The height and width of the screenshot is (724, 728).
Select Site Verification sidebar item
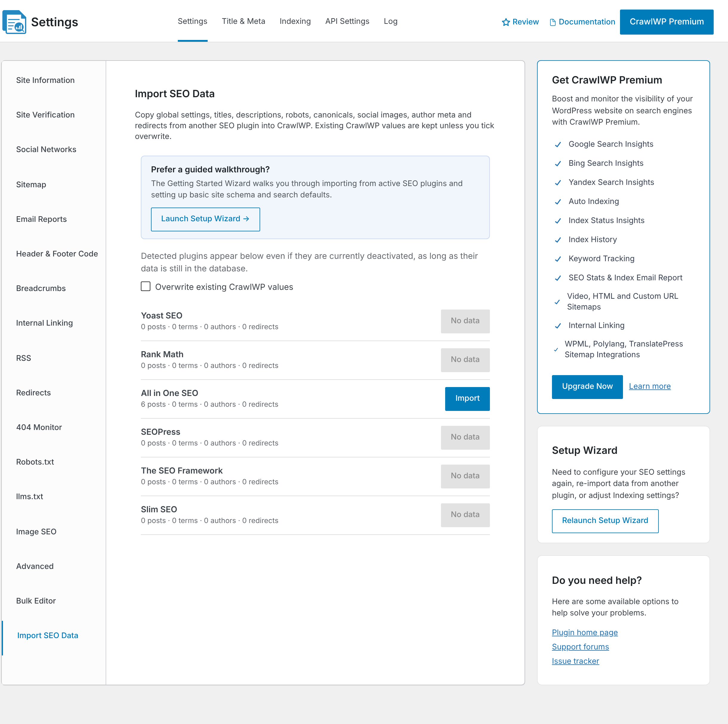point(46,115)
